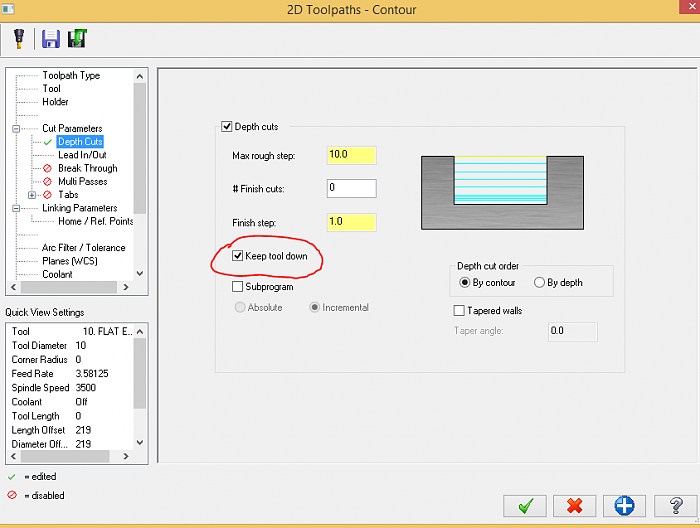Enable the Tapered walls checkbox
700x528 pixels.
[459, 311]
